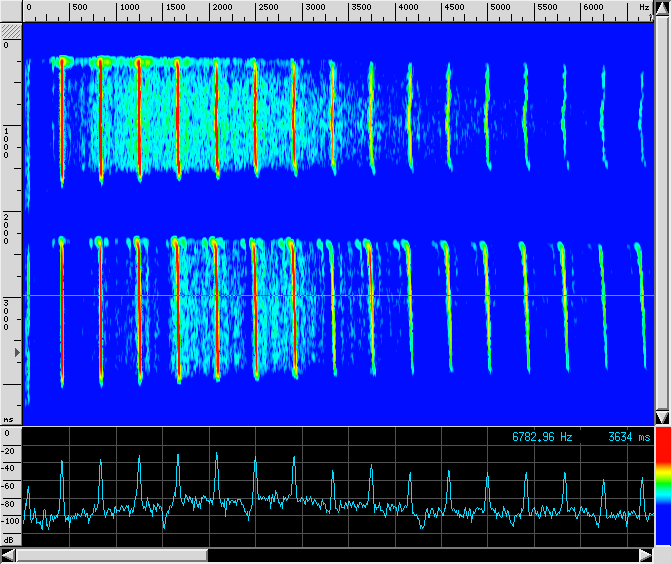Click the empty horizontal scrollbar track
Viewport: 671px width, 564px height.
[420, 555]
